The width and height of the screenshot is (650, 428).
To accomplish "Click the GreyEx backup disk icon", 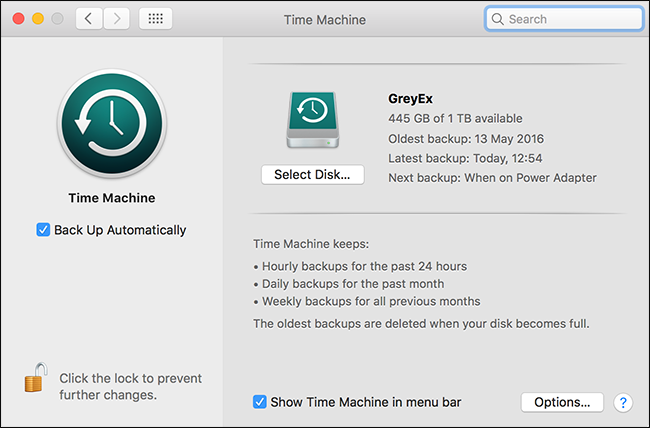I will click(312, 122).
